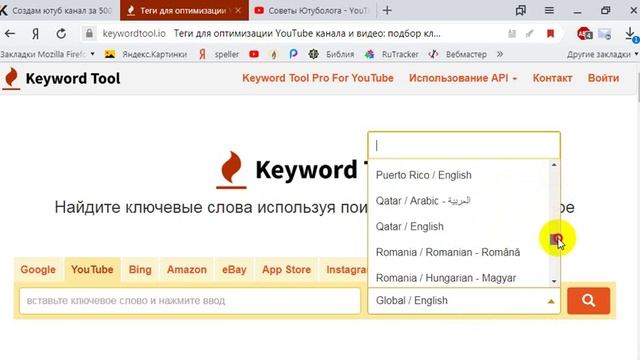The width and height of the screenshot is (640, 360).
Task: Open a new browser tab with plus
Action: click(x=387, y=11)
